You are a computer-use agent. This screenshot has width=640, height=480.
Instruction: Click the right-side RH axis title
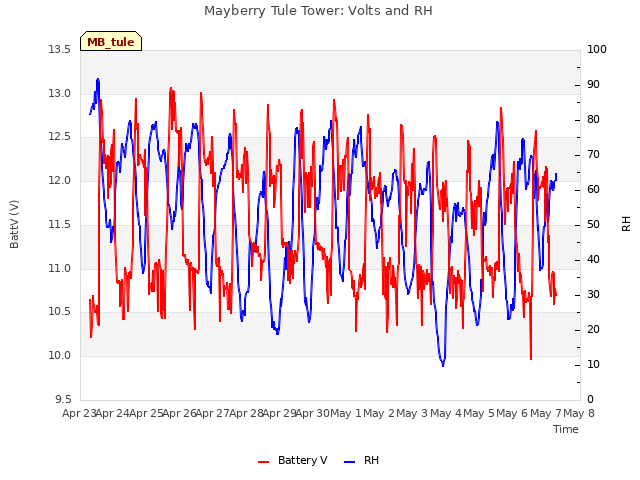[626, 224]
